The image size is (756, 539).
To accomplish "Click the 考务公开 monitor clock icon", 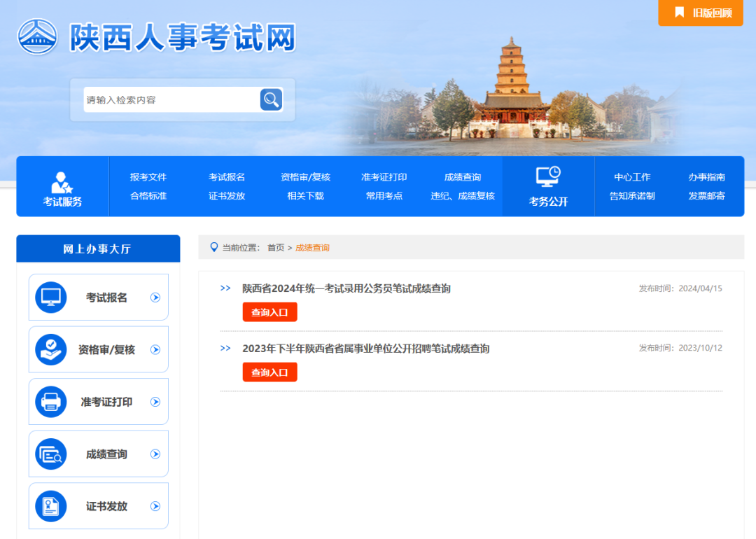I will (548, 176).
